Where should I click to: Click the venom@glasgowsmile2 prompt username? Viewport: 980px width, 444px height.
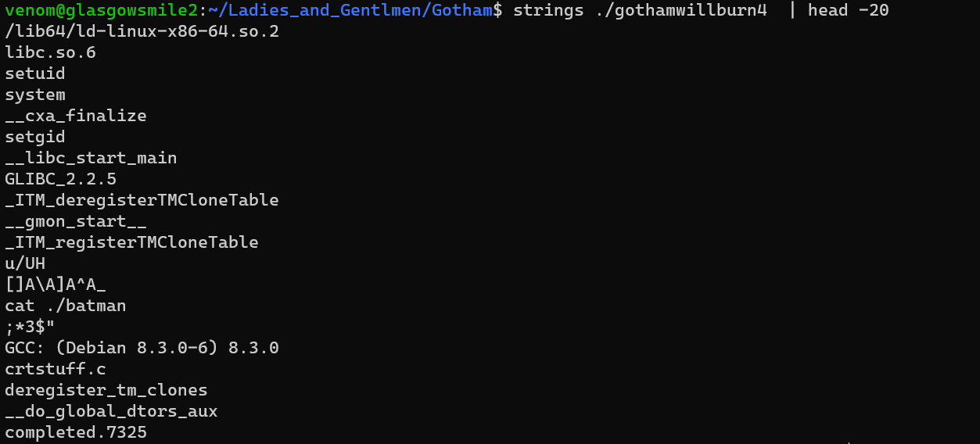click(102, 10)
